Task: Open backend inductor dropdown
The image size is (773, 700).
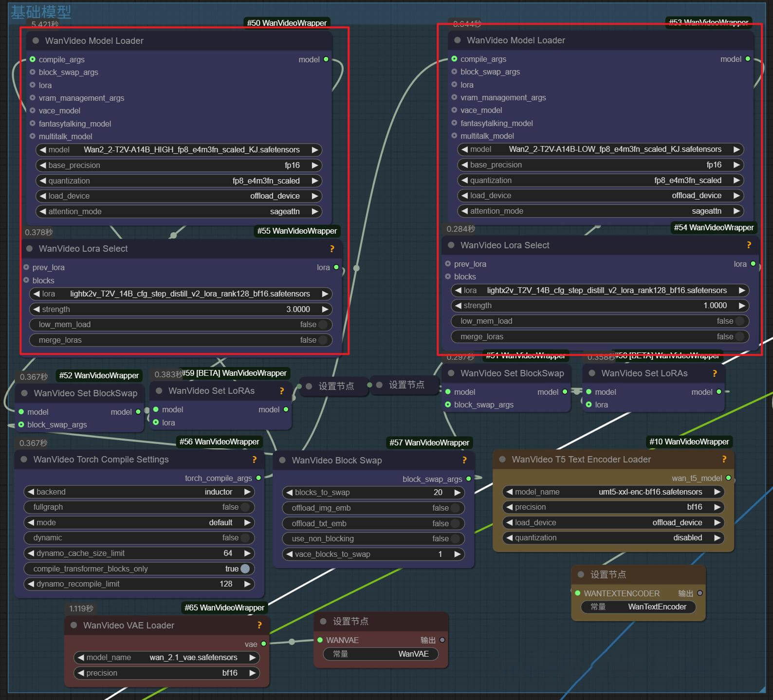Action: [x=139, y=492]
